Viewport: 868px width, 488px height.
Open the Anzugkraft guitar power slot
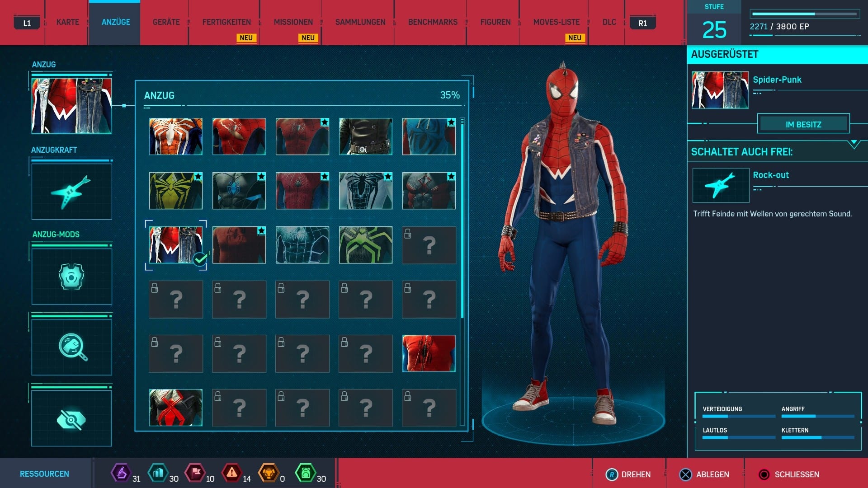71,192
